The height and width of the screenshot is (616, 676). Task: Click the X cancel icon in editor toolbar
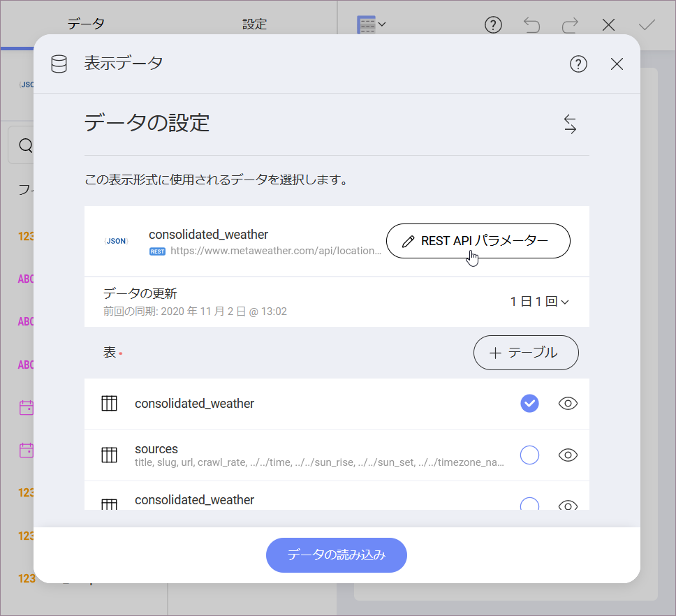608,25
